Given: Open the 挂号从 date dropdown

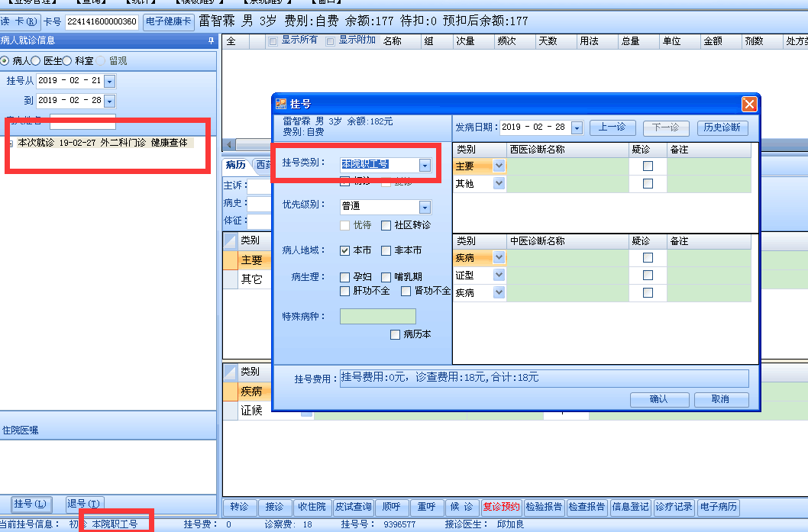Looking at the screenshot, I should (109, 81).
